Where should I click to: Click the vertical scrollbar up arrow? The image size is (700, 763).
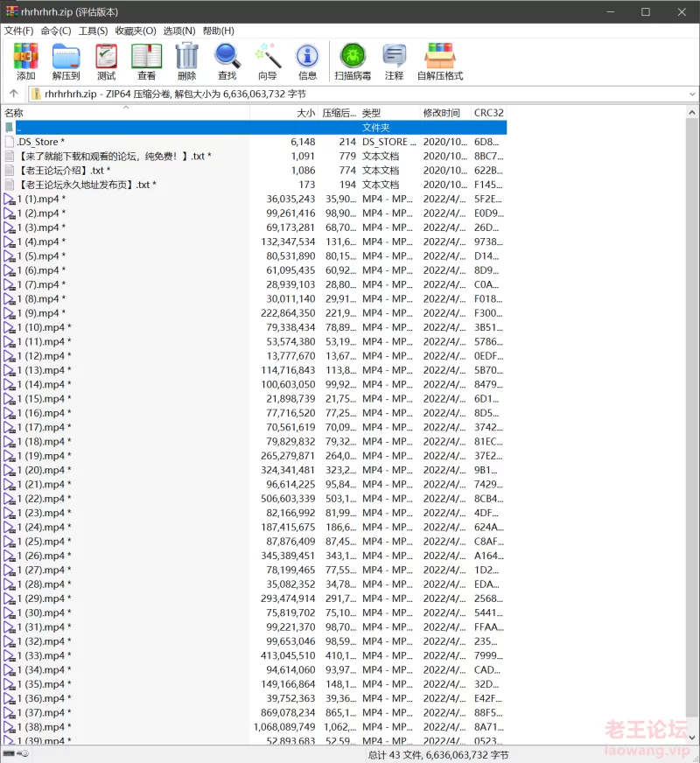pyautogui.click(x=692, y=112)
